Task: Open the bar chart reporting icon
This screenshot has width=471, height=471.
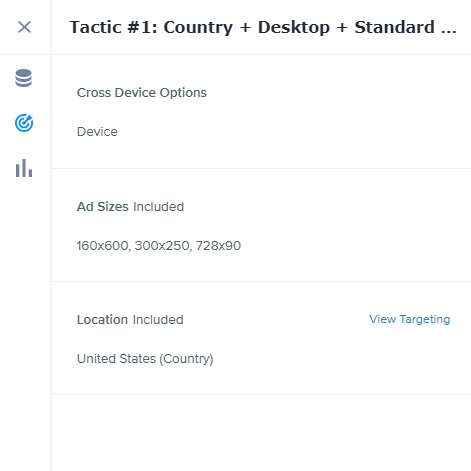Action: pos(24,168)
